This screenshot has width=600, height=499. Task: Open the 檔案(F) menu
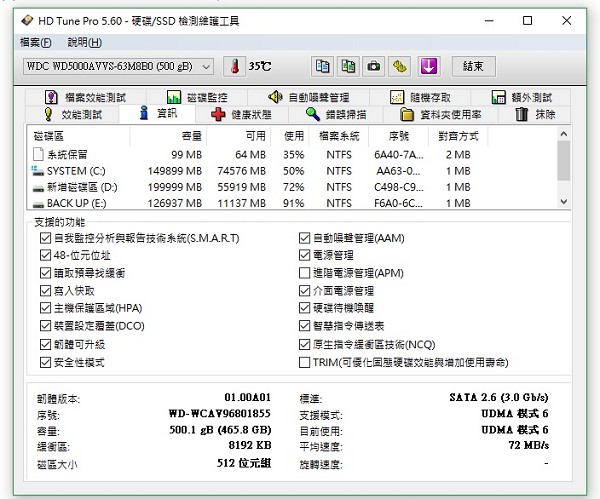(x=35, y=42)
